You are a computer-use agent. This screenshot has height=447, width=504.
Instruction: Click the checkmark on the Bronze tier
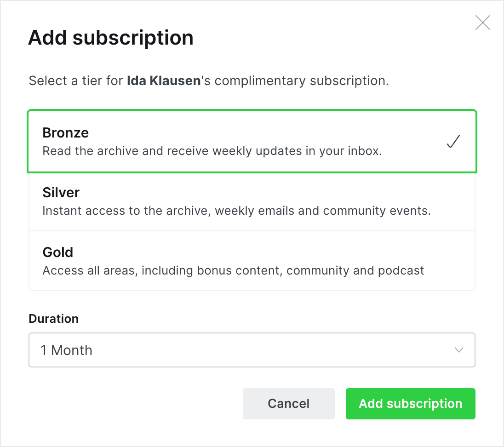[453, 142]
